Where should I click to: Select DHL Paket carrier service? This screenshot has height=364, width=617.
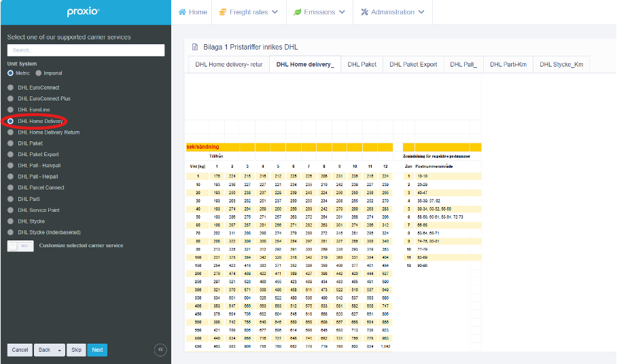pos(11,143)
